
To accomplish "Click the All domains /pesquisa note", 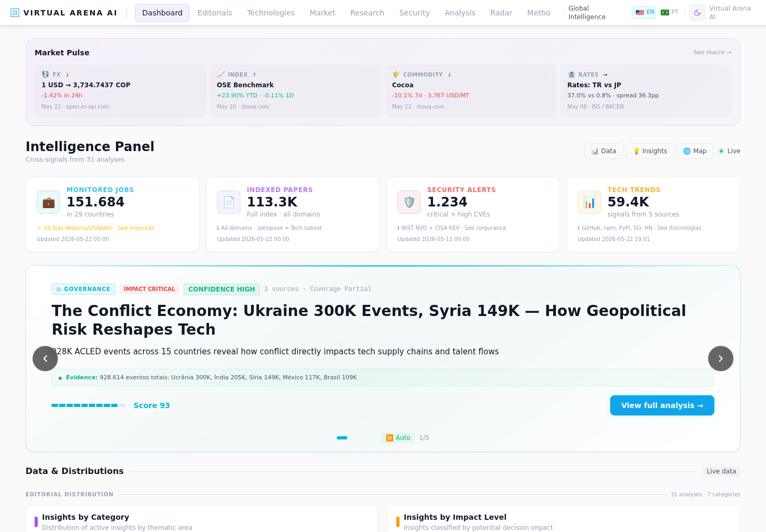I will point(269,228).
